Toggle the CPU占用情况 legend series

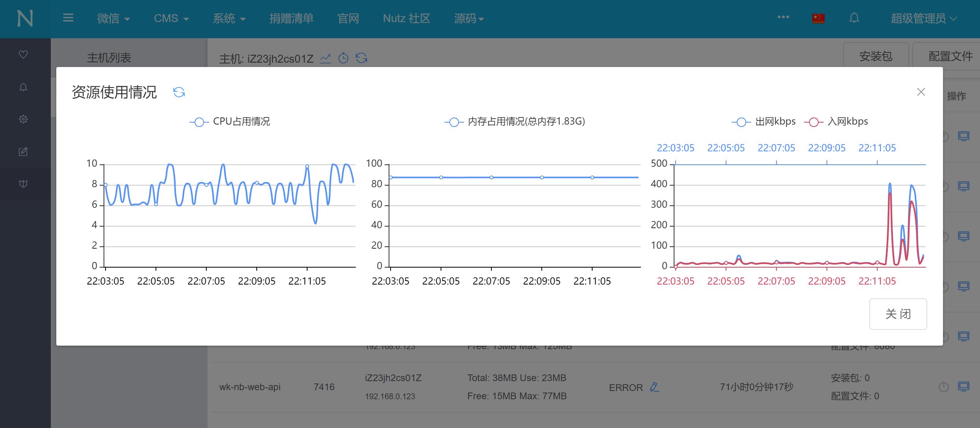pos(230,122)
